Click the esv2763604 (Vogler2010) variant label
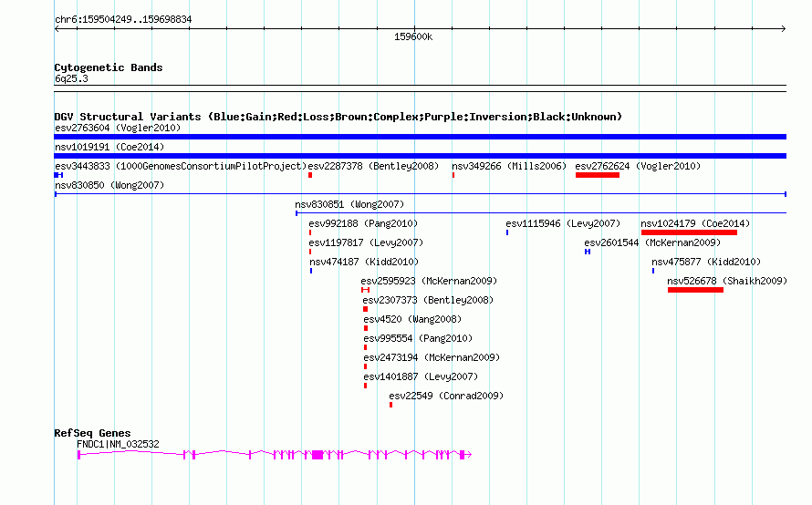The width and height of the screenshot is (812, 505). (x=118, y=128)
